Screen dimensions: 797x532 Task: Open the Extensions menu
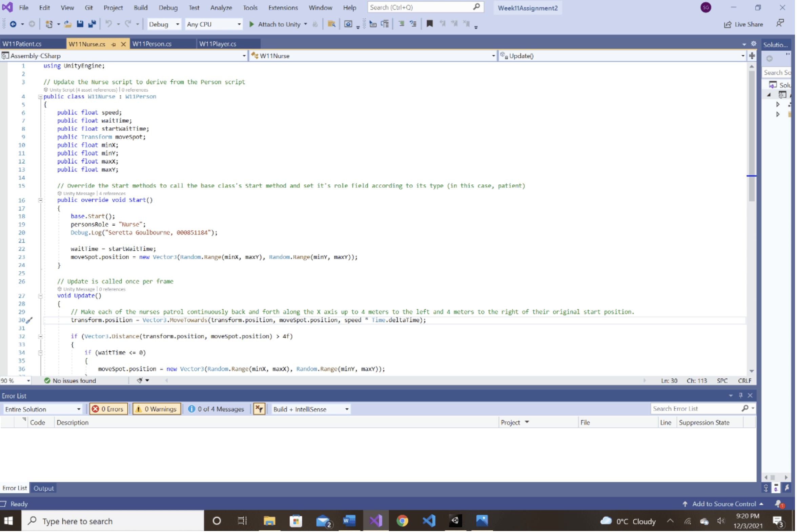[x=283, y=7]
